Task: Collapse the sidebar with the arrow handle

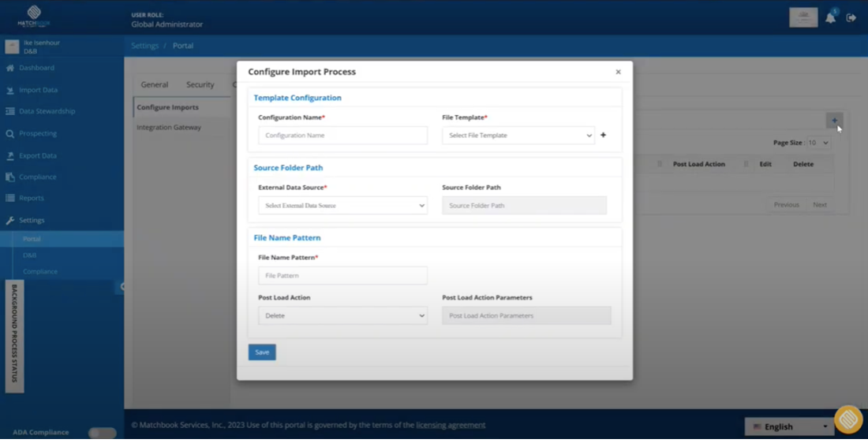Action: point(121,286)
